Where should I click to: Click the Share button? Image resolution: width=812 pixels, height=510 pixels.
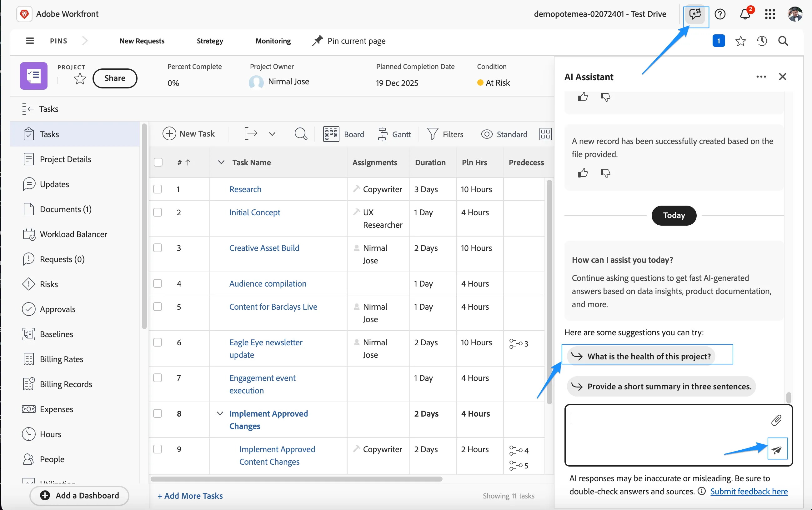(x=115, y=78)
